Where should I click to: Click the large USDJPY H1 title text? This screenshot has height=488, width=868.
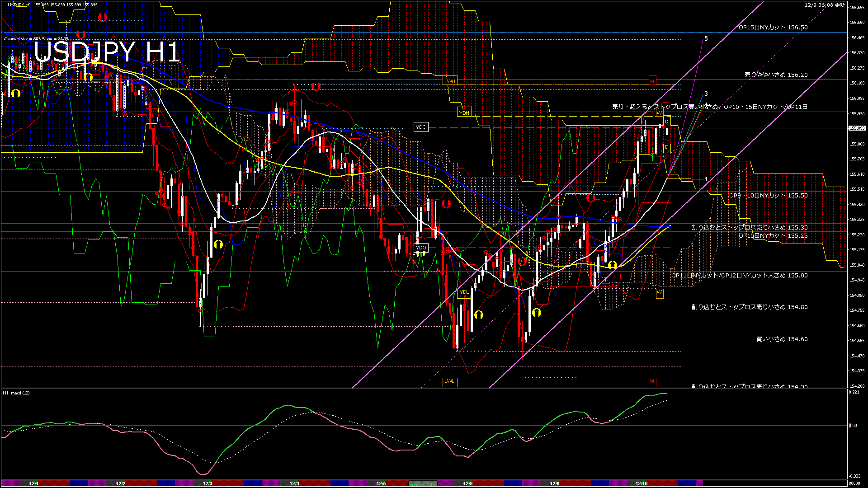[107, 52]
